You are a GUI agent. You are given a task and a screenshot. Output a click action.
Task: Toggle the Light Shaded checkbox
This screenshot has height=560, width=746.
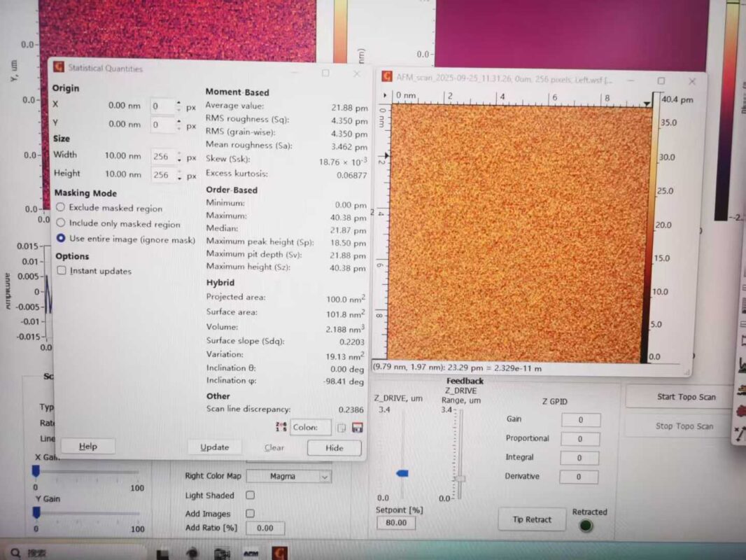250,495
